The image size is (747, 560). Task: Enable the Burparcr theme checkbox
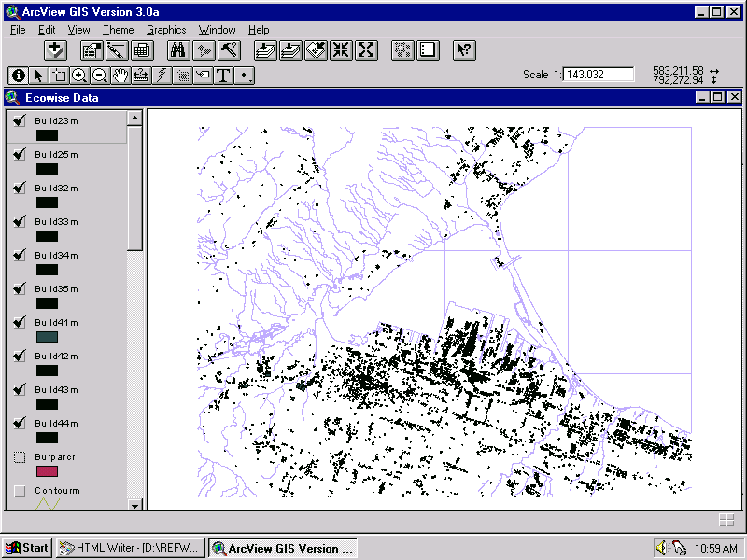pyautogui.click(x=19, y=457)
